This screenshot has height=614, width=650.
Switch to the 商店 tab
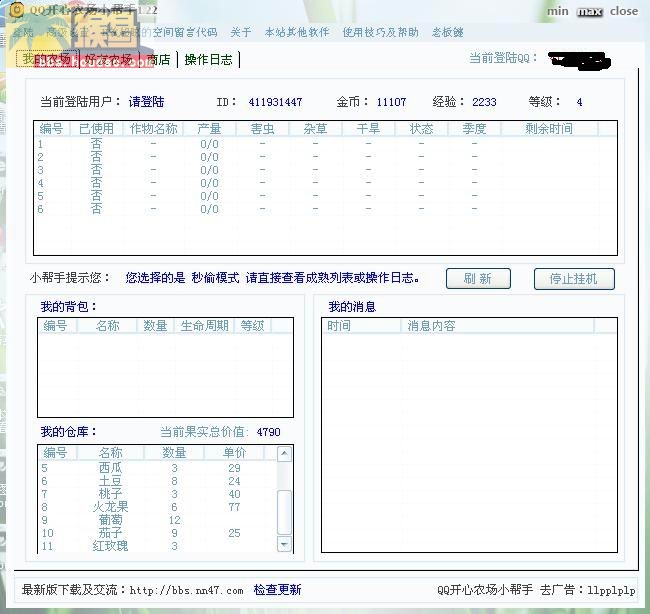point(158,60)
